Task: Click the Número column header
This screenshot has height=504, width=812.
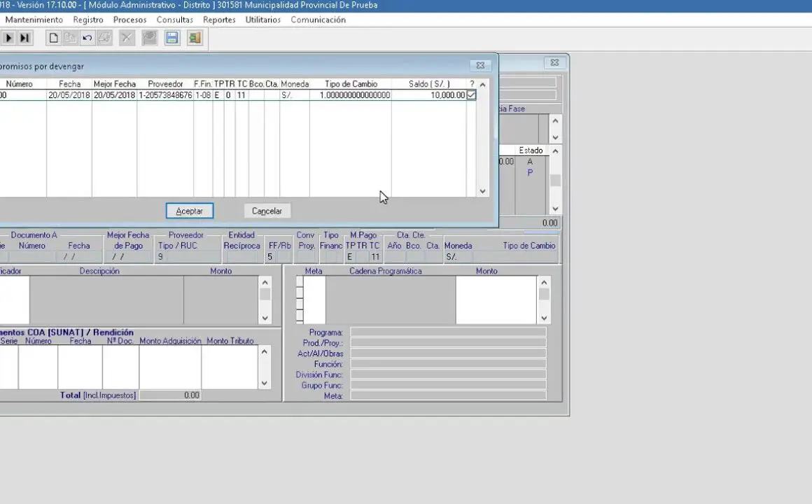Action: pyautogui.click(x=19, y=84)
